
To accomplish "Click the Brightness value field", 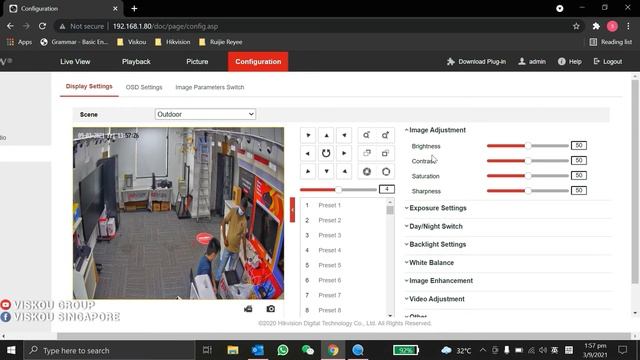I will click(x=579, y=146).
